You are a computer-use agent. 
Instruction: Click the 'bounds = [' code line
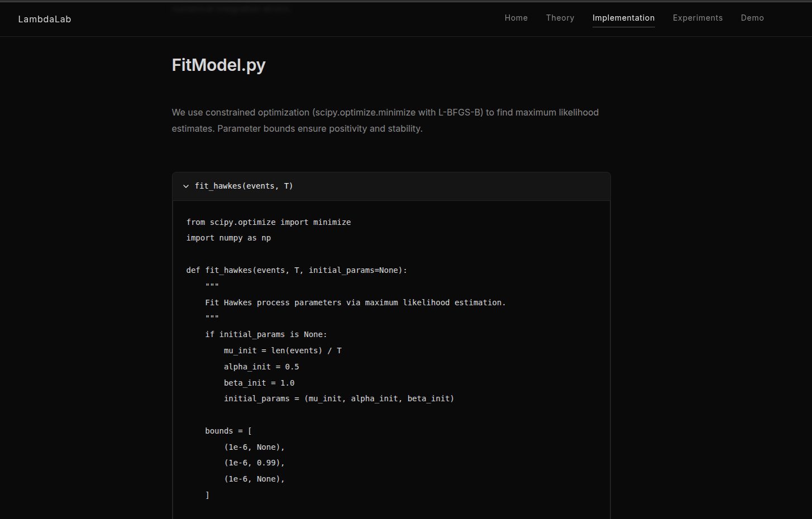point(228,431)
